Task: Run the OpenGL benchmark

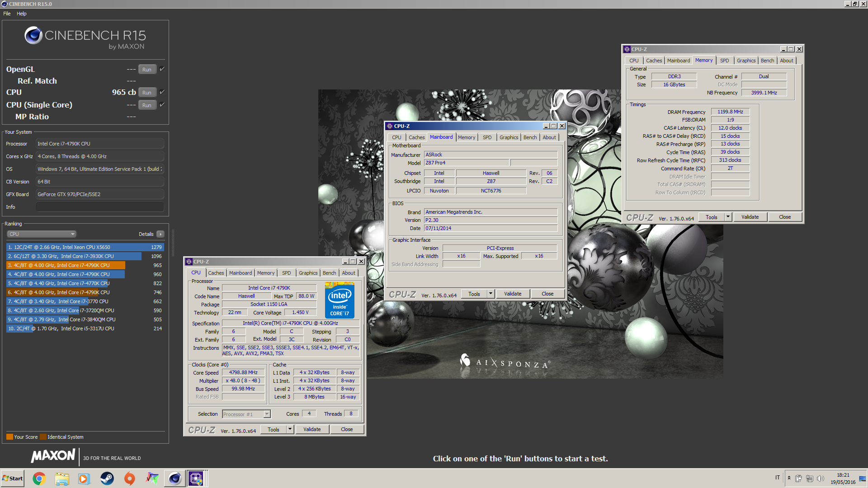Action: 147,69
